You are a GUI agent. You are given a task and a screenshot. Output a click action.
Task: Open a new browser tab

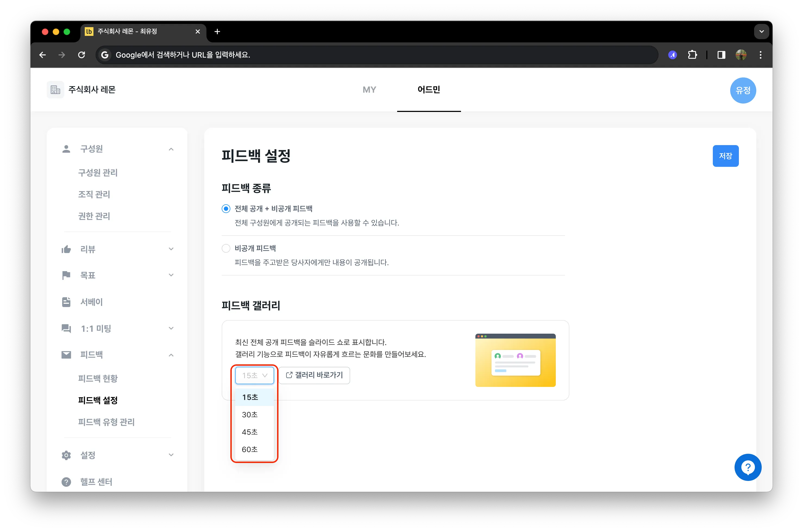[218, 32]
